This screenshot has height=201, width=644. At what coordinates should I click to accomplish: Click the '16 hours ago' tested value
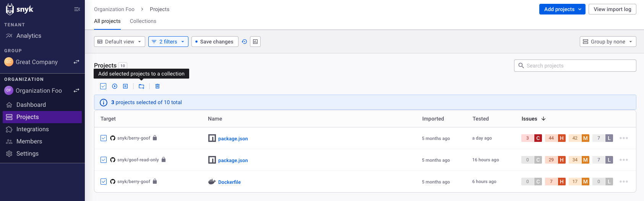tap(485, 160)
